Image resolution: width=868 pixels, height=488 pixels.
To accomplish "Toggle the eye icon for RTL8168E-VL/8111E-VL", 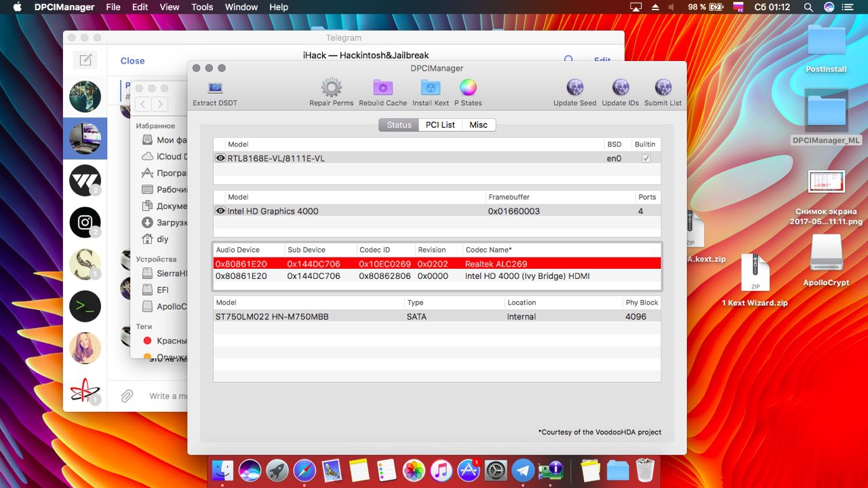I will click(220, 158).
